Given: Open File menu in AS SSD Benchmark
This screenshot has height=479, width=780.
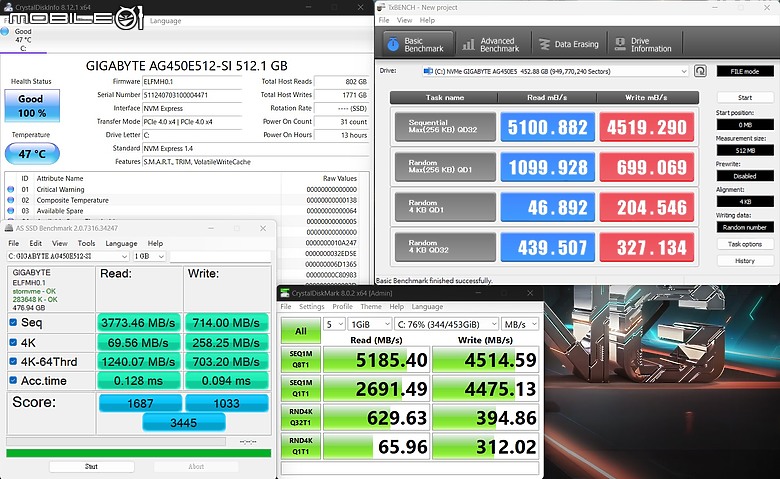Looking at the screenshot, I should pos(13,243).
